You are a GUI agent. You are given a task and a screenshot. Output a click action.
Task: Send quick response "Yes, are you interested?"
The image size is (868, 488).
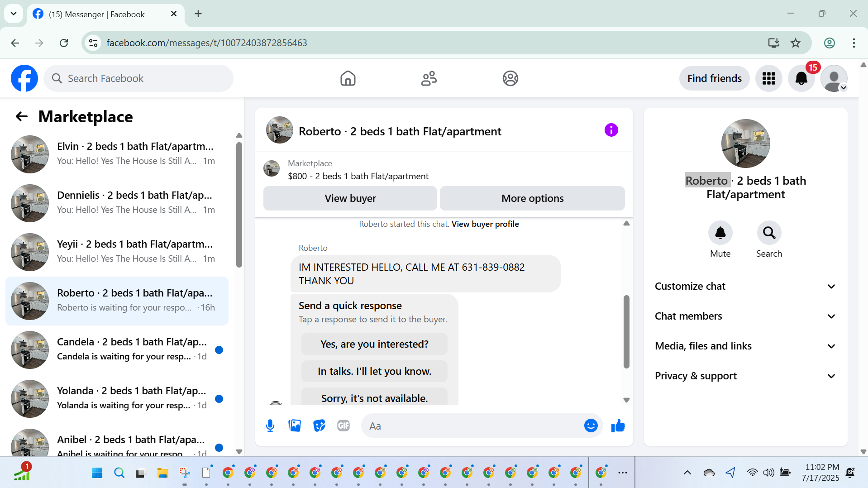pos(374,344)
